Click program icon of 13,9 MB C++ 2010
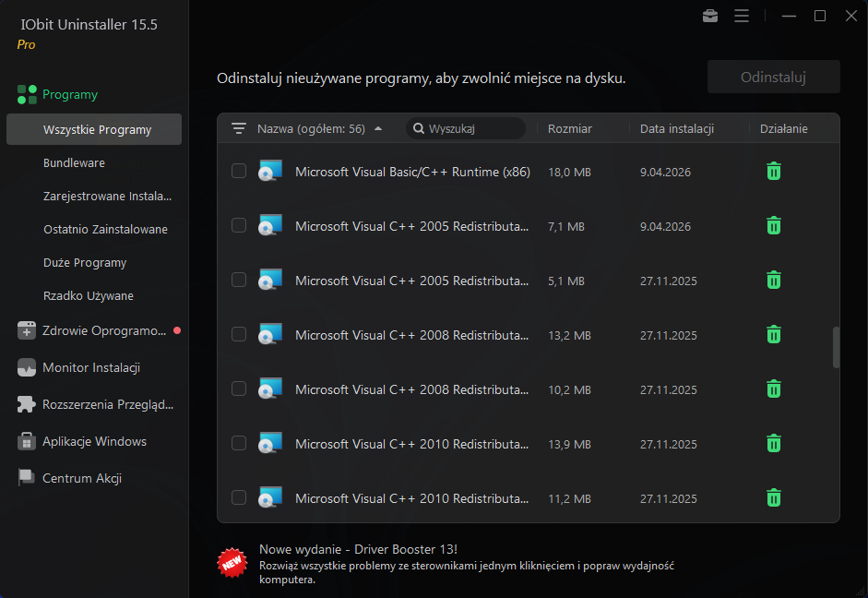The image size is (868, 598). coord(270,443)
